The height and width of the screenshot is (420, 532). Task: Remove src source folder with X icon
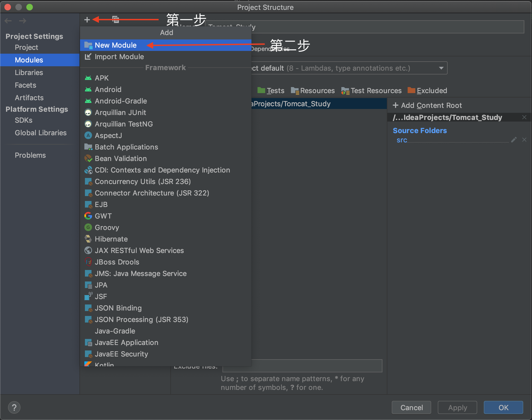(524, 140)
